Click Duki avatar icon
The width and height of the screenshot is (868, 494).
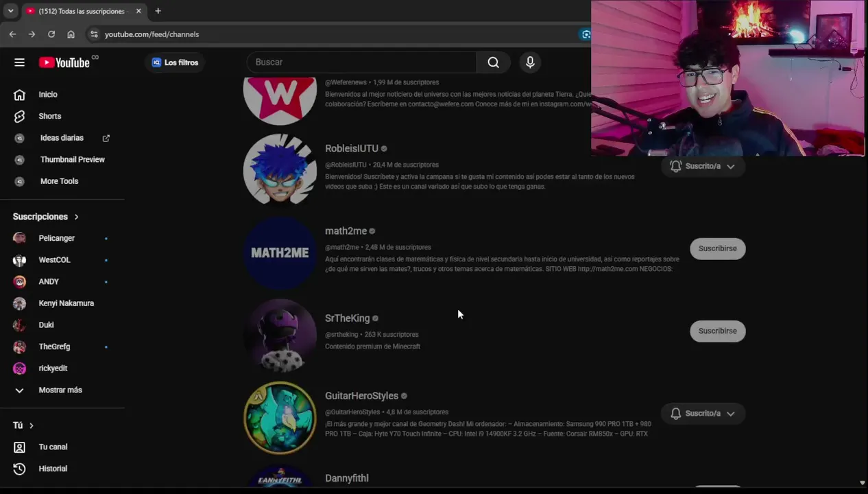click(19, 325)
